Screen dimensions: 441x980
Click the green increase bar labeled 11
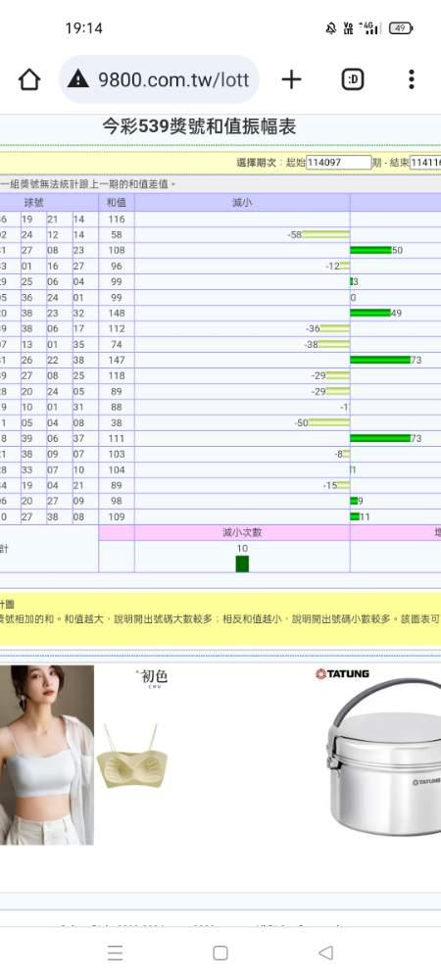point(355,516)
